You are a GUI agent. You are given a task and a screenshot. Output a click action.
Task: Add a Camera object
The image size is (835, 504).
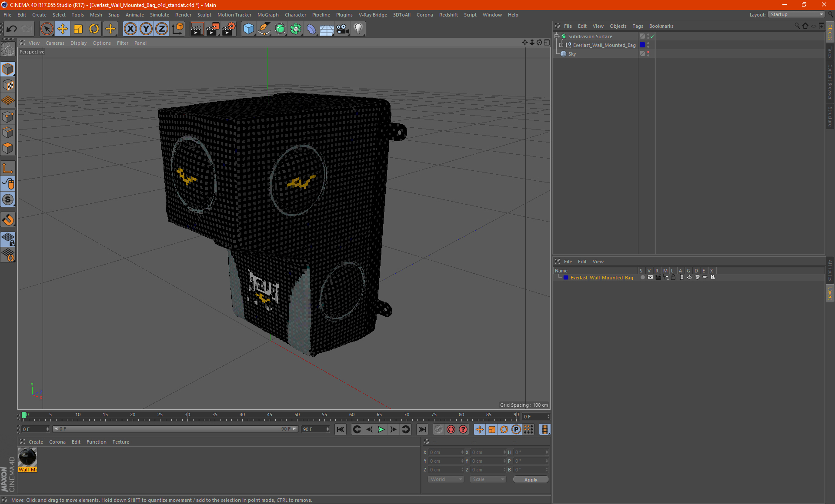pos(343,29)
